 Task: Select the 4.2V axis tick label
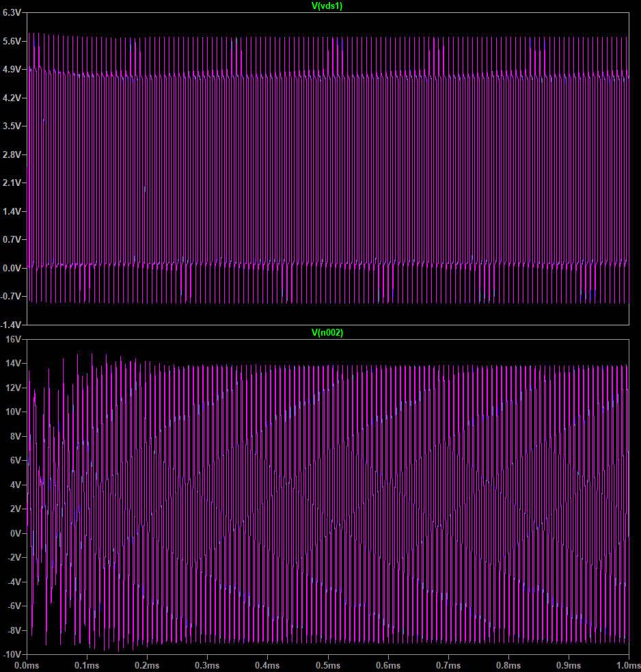point(12,98)
